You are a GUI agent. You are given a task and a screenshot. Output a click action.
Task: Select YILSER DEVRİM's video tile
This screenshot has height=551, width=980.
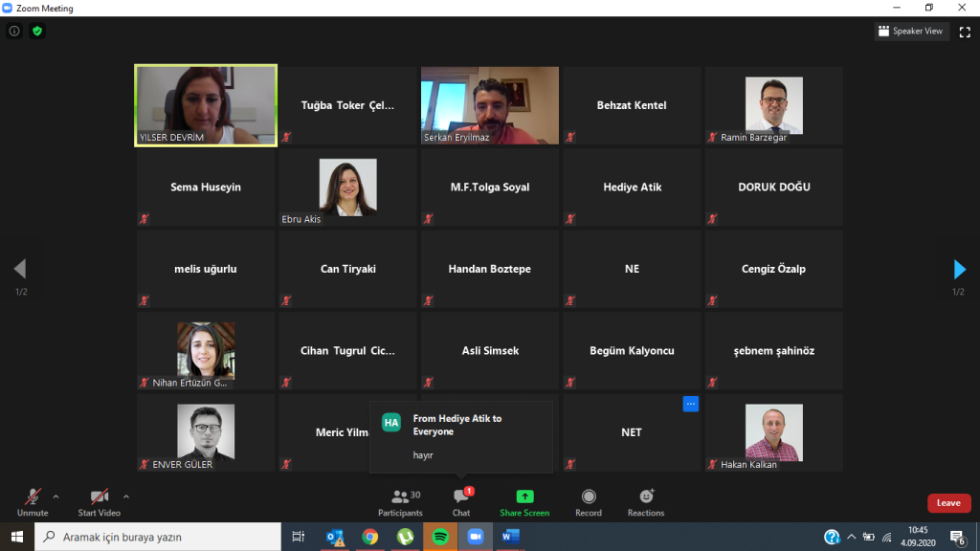pos(206,105)
